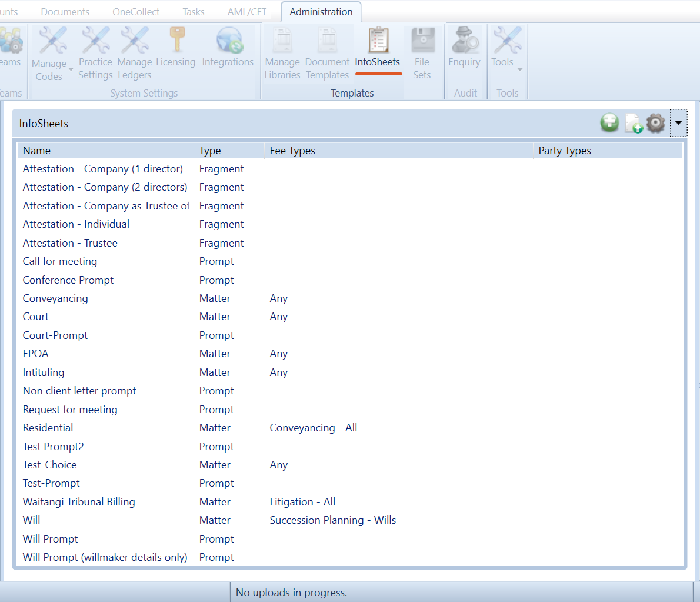This screenshot has height=602, width=700.
Task: Open Manage Ledgers
Action: point(134,54)
